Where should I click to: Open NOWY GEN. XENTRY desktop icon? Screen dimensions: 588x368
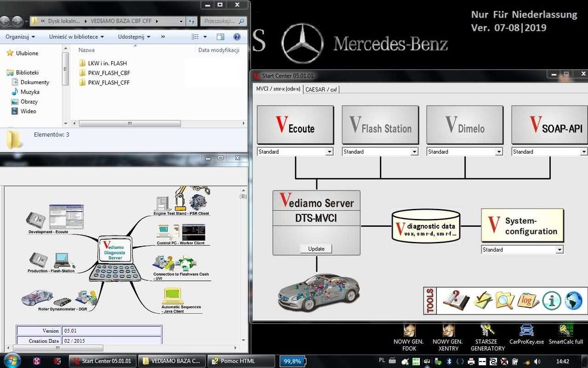(447, 337)
